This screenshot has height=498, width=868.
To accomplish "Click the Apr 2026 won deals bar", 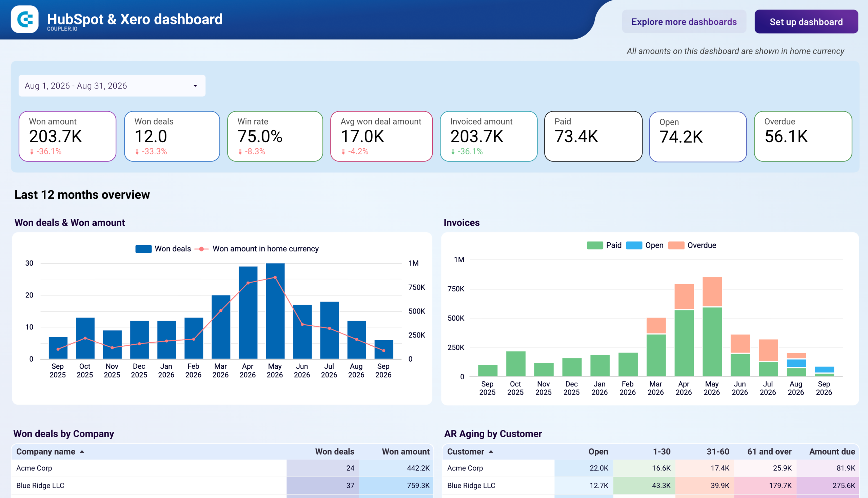I will pos(248,313).
